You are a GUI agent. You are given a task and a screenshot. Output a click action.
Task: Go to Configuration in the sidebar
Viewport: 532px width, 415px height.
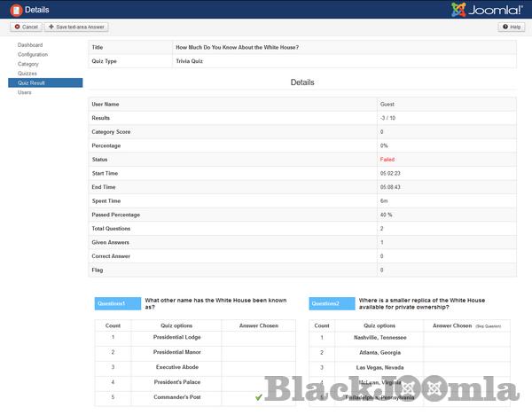coord(33,54)
